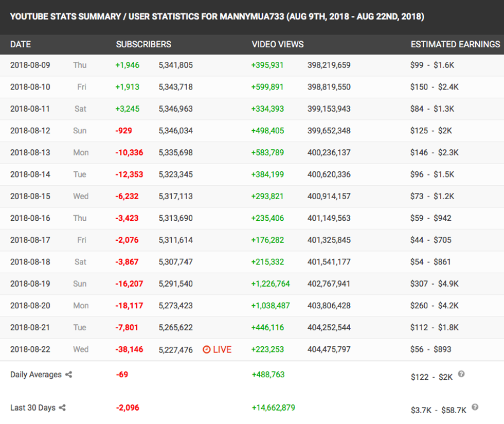Click the 5,346,963 subscriber total
Image resolution: width=504 pixels, height=424 pixels.
coord(175,109)
